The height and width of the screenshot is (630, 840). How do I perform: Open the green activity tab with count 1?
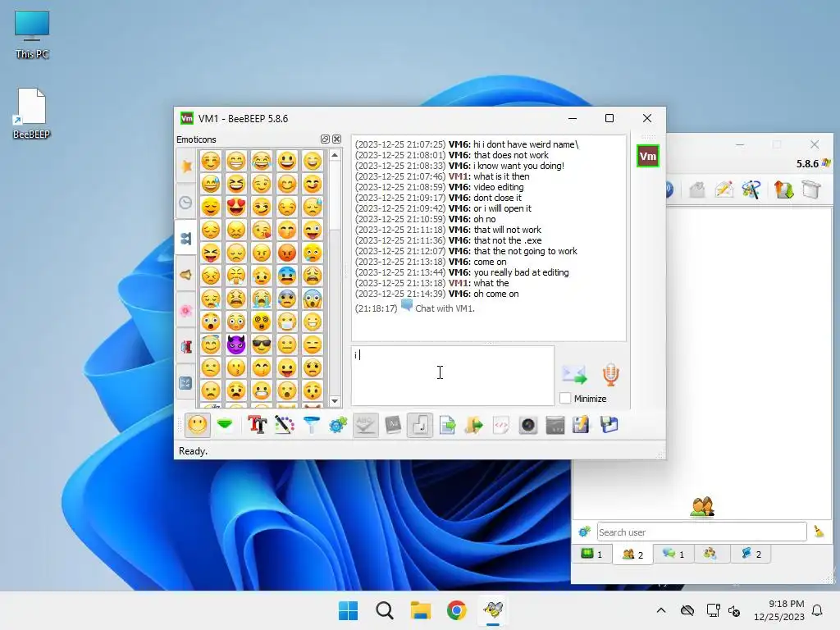click(x=592, y=554)
